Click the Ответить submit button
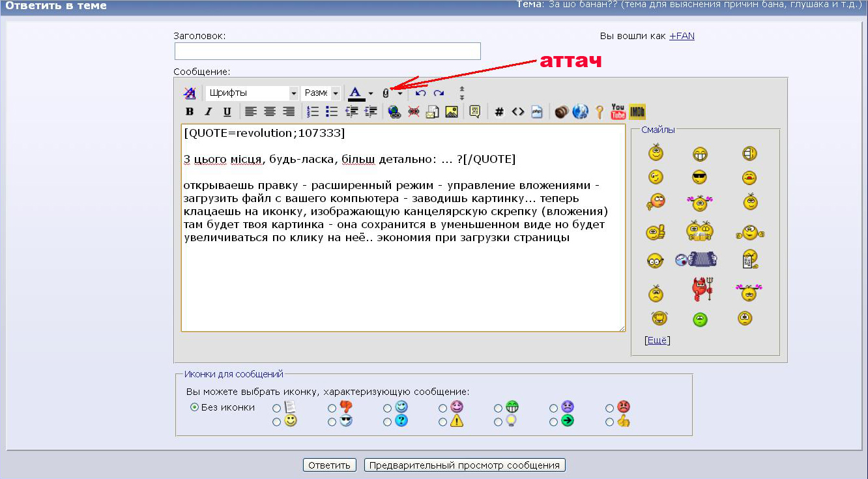Screen dimensions: 868x479 pos(330,465)
